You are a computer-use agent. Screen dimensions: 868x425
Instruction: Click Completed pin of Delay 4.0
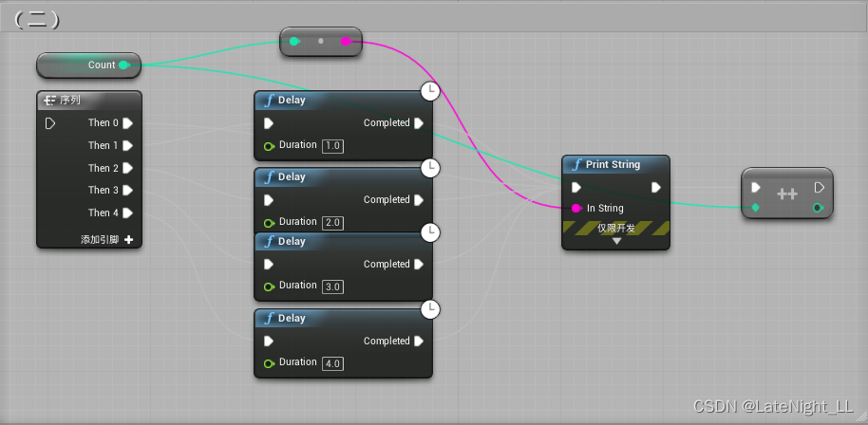pos(419,341)
